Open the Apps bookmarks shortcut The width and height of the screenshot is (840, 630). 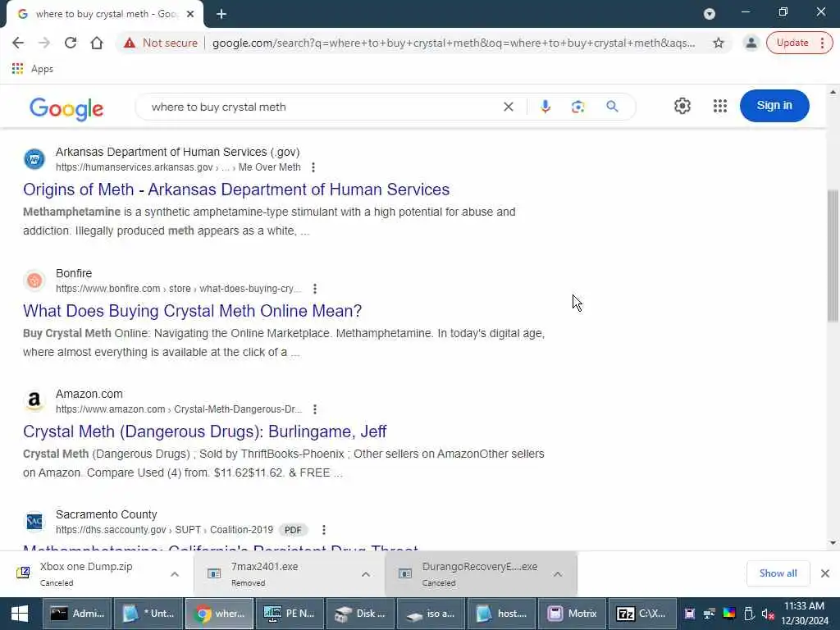click(33, 69)
